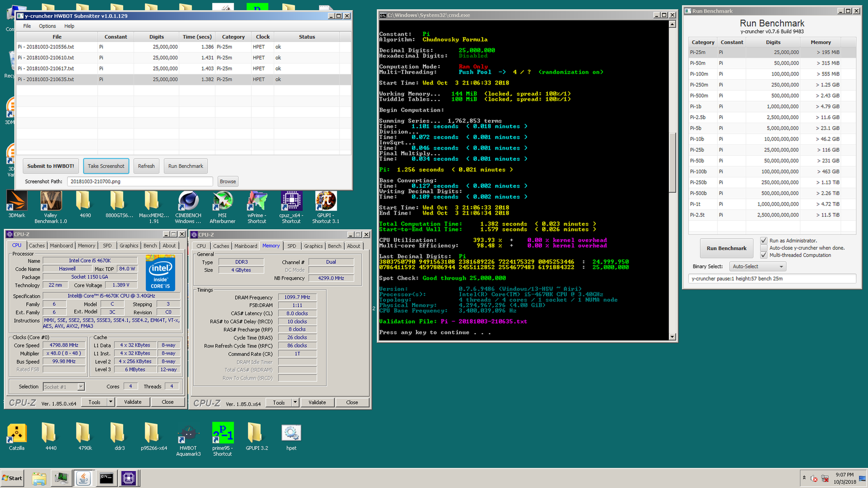Open the hpet desktop icon
868x488 pixels.
pos(291,436)
